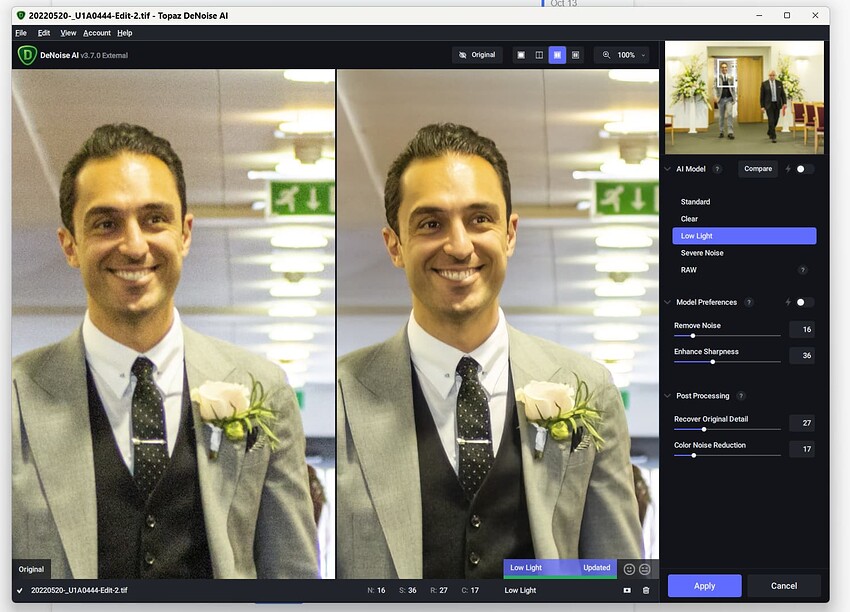Adjust the Color Noise Reduction slider
Image resolution: width=850 pixels, height=612 pixels.
tap(693, 456)
